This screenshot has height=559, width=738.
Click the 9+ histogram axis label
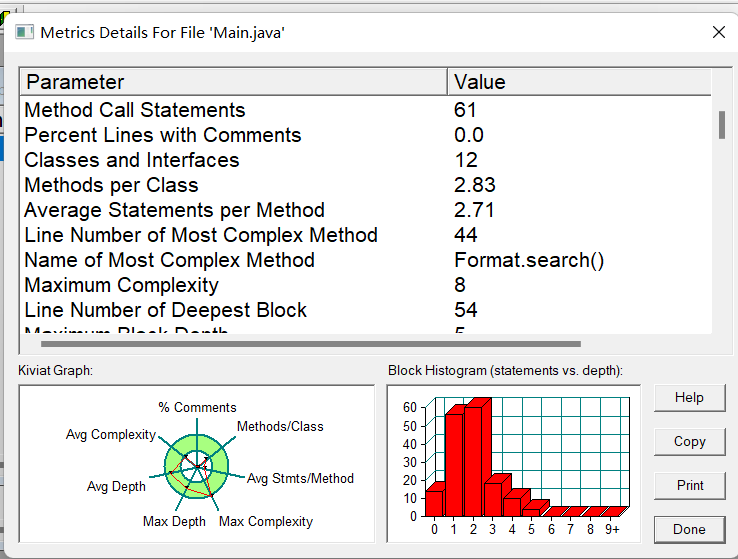pos(612,530)
